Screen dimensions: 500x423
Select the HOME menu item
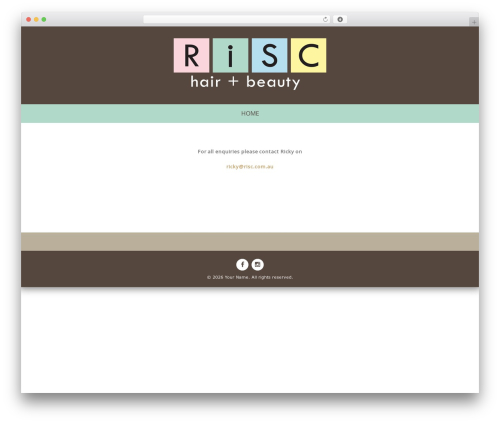pyautogui.click(x=250, y=113)
